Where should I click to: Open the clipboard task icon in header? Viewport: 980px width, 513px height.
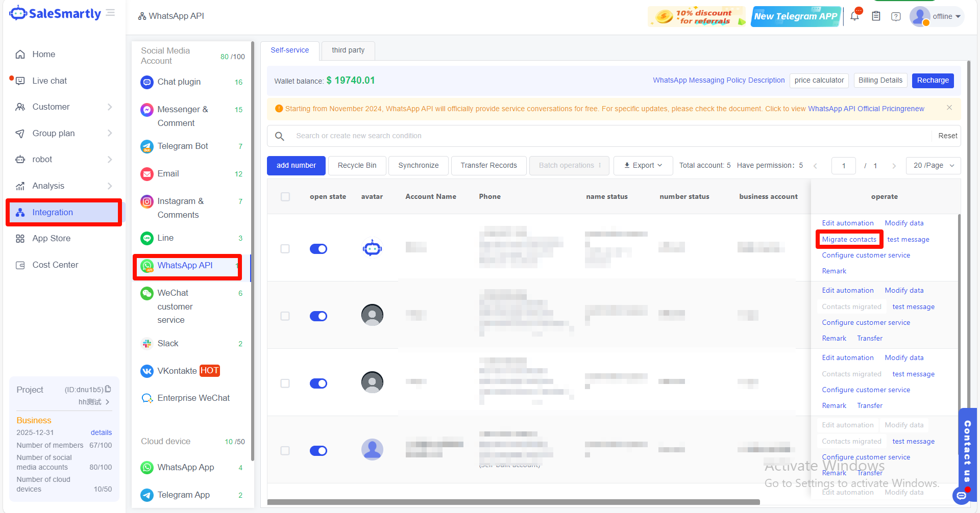coord(876,16)
